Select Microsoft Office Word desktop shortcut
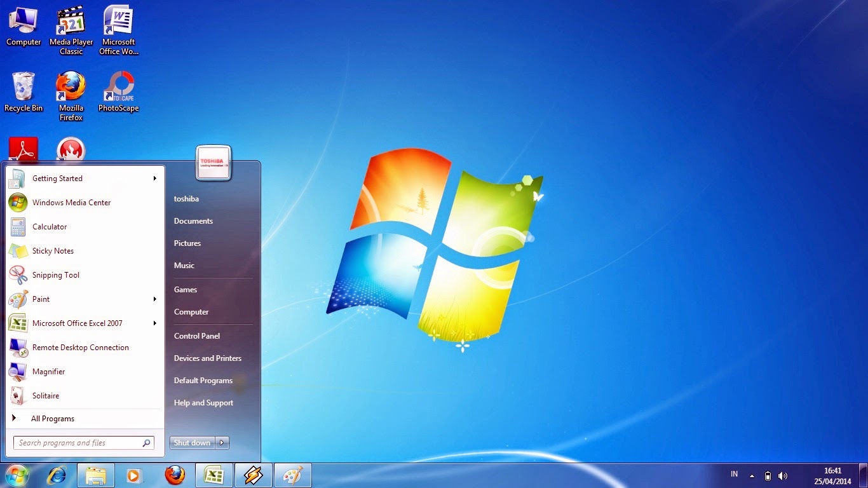The width and height of the screenshot is (868, 488). pos(119,30)
